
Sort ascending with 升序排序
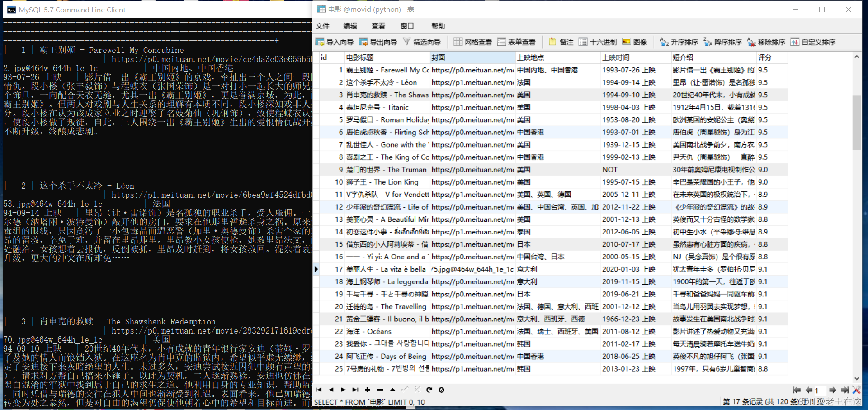click(679, 42)
